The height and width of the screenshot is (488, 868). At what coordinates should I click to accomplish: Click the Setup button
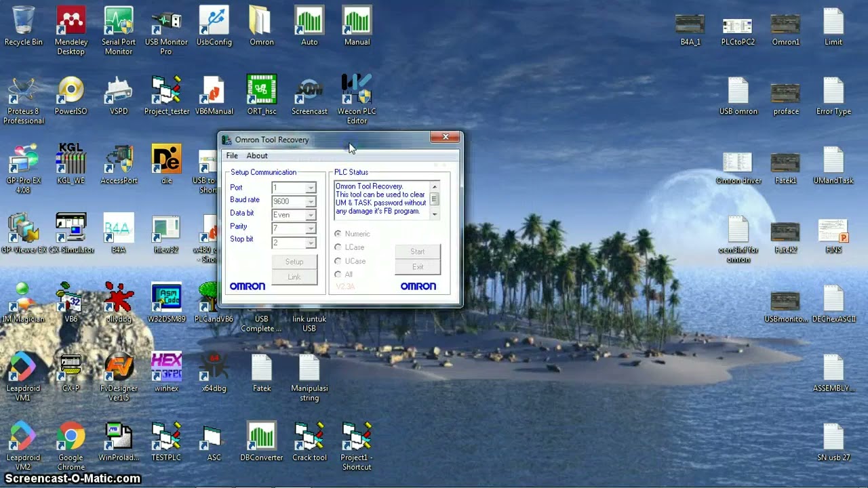(294, 262)
